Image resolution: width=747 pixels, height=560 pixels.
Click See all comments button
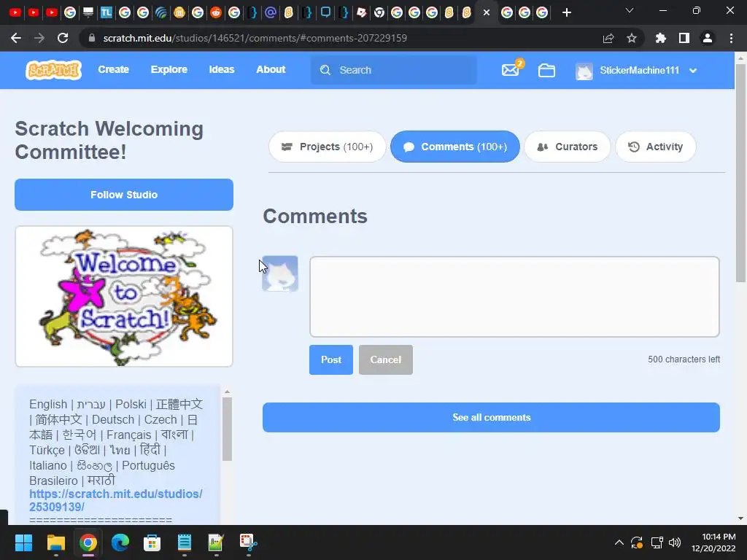point(491,418)
